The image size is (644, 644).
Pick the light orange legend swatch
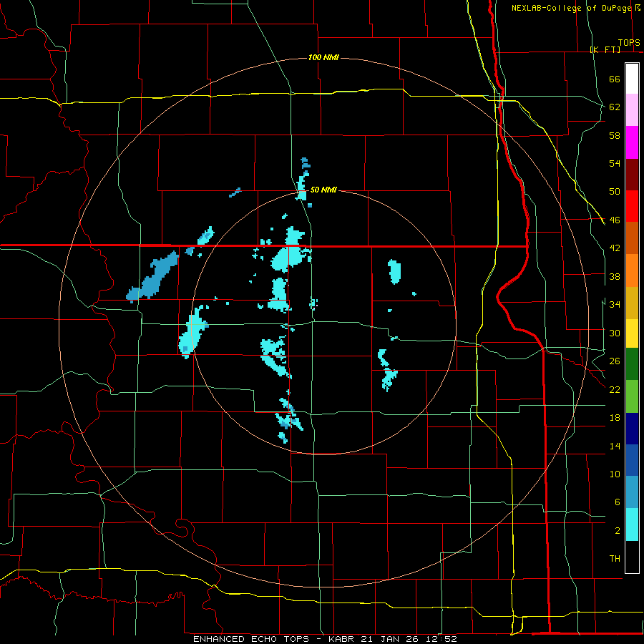632,270
